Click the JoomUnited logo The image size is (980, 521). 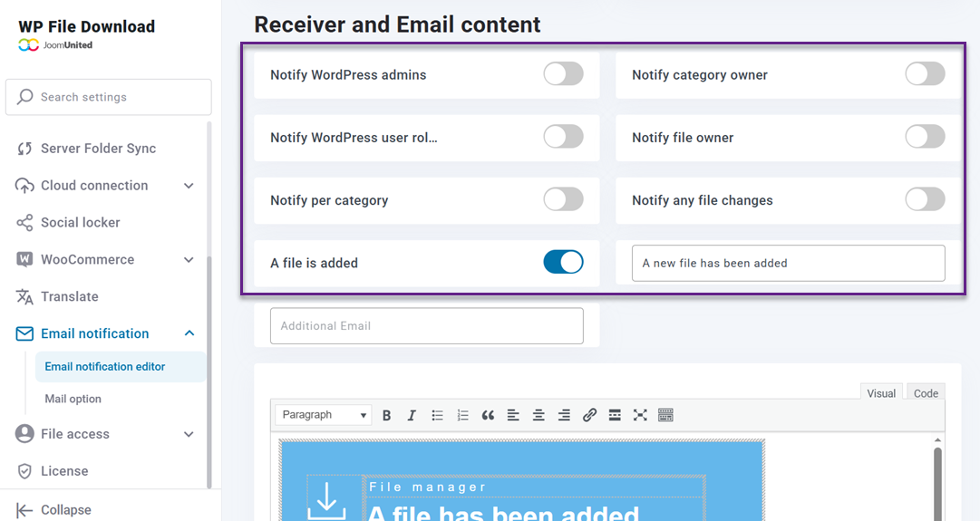55,45
